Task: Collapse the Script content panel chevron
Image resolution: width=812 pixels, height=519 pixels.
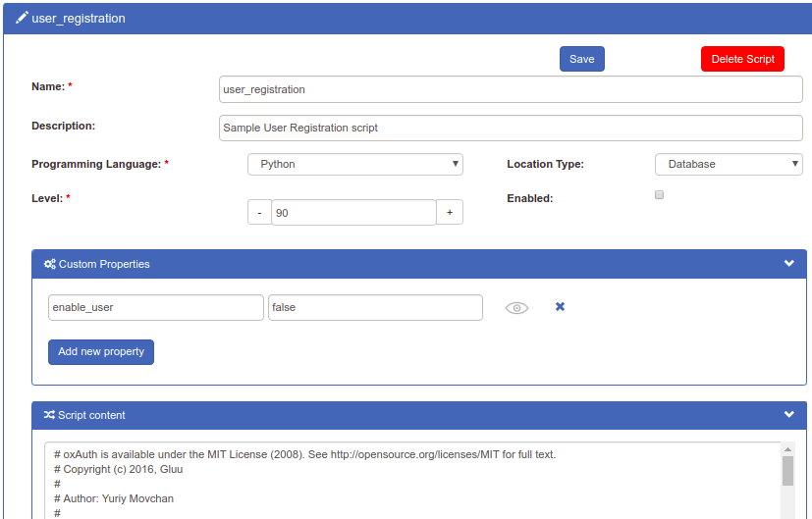Action: point(788,415)
